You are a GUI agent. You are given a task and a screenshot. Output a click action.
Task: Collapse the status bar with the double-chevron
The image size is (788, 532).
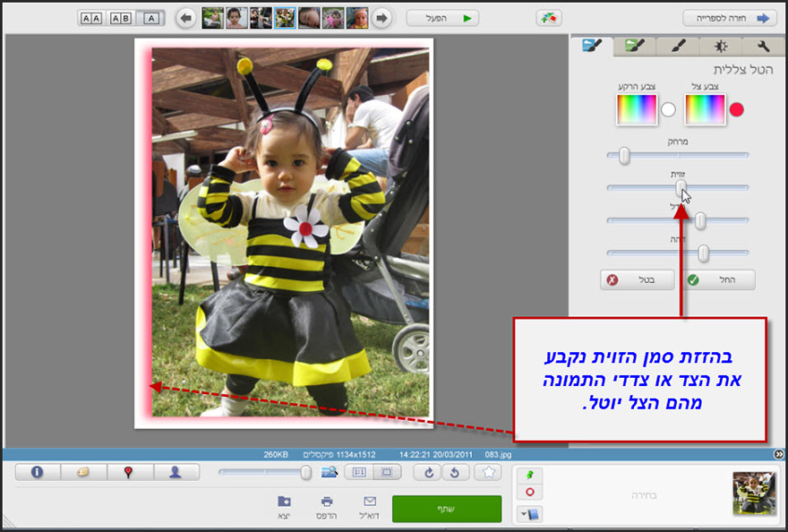coord(780,454)
